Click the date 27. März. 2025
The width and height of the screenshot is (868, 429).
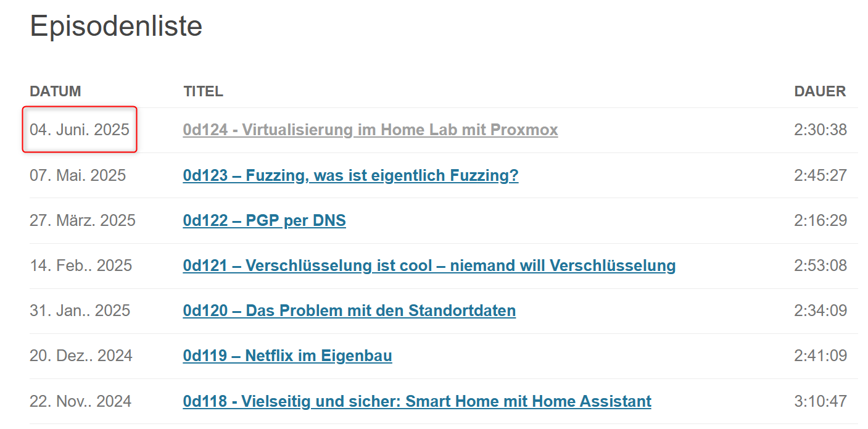[83, 220]
